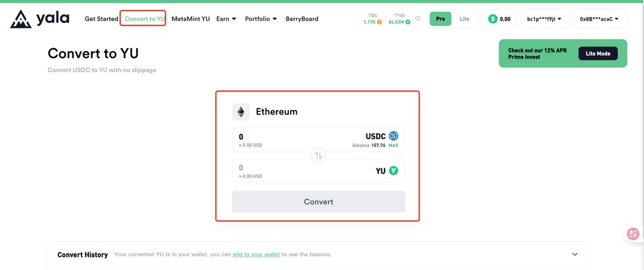Open the MetaMint YU tab
Viewport: 644px width, 270px height.
coord(191,19)
